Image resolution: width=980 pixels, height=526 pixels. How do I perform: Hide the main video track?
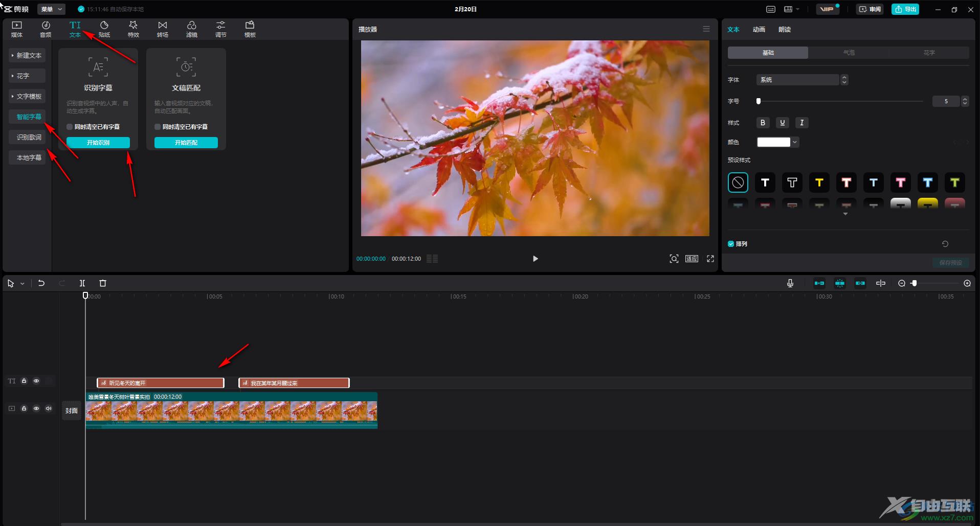click(x=36, y=408)
